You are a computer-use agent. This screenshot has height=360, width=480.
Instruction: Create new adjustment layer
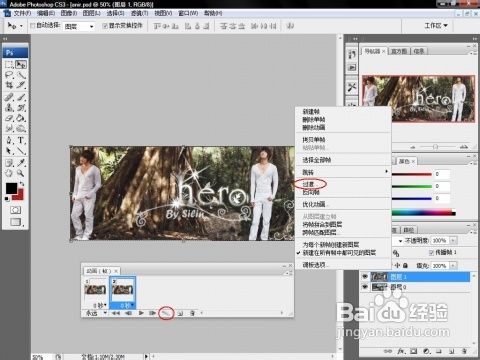pos(426,351)
